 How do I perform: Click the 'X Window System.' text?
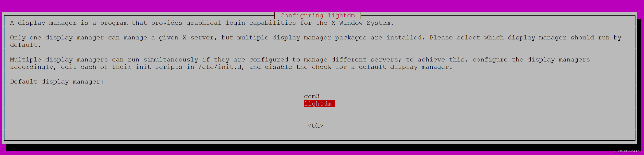[x=363, y=23]
